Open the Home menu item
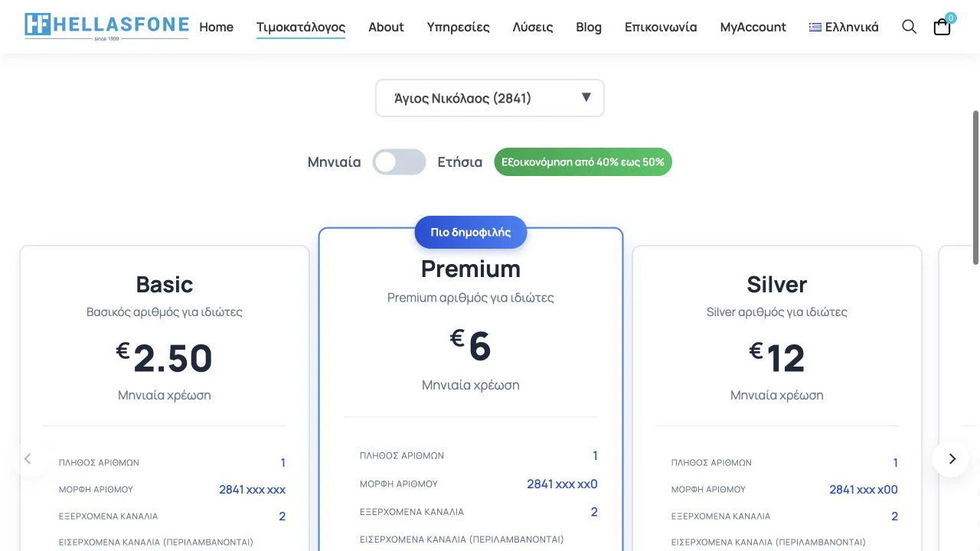This screenshot has width=980, height=551. pos(216,27)
